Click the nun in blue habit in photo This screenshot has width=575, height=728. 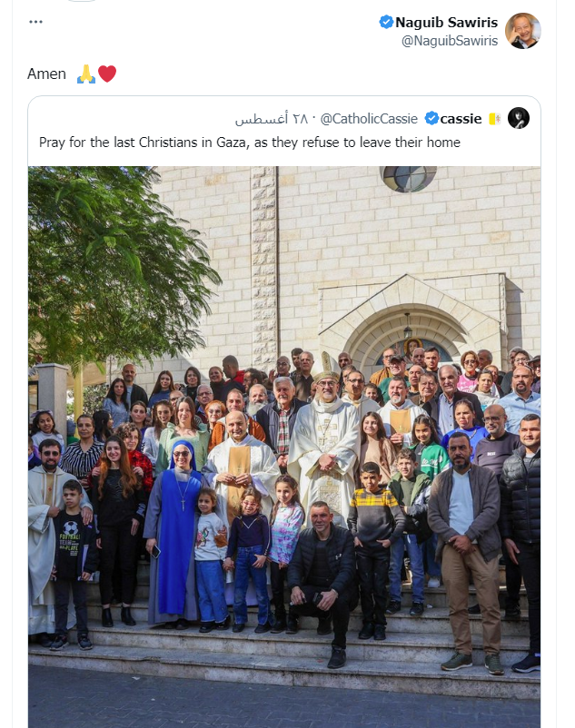click(x=175, y=534)
